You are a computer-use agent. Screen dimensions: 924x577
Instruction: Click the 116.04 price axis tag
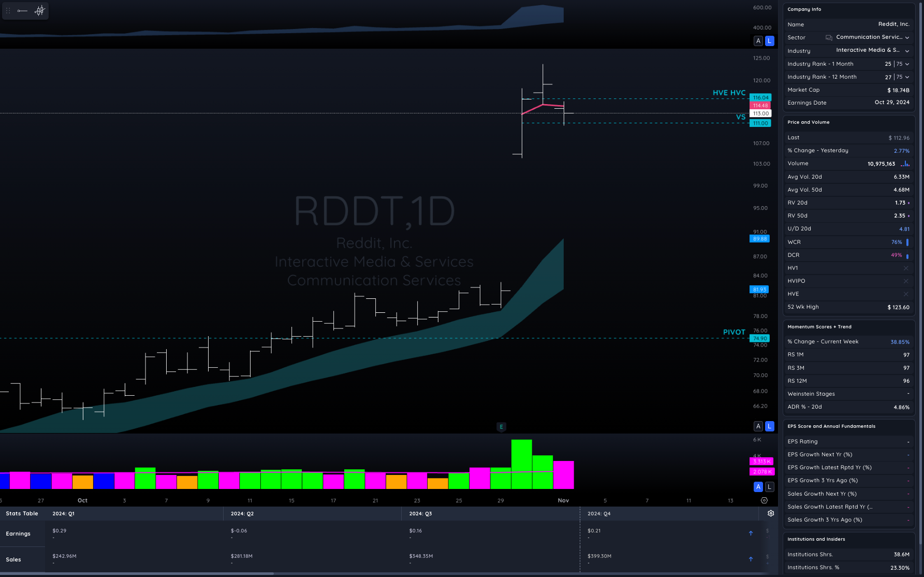point(760,97)
